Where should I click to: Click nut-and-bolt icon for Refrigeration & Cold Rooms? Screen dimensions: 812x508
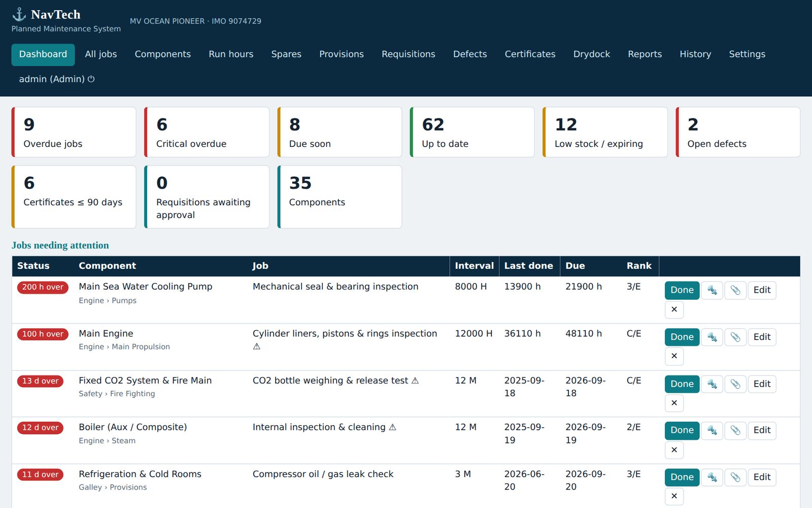pos(712,477)
